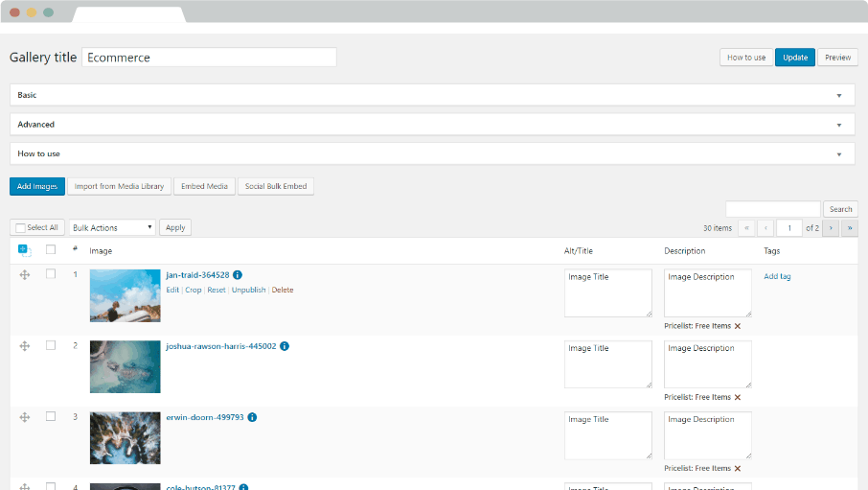Go to first page of images
The height and width of the screenshot is (490, 868).
pos(746,228)
